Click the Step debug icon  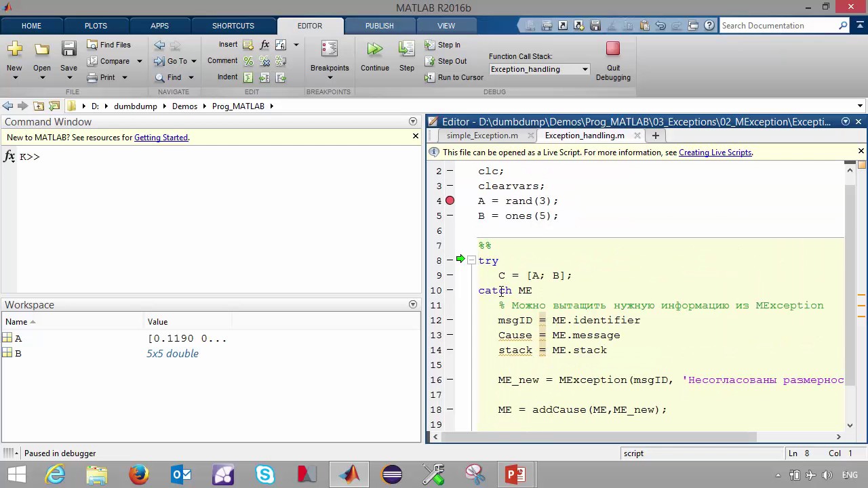tap(406, 49)
